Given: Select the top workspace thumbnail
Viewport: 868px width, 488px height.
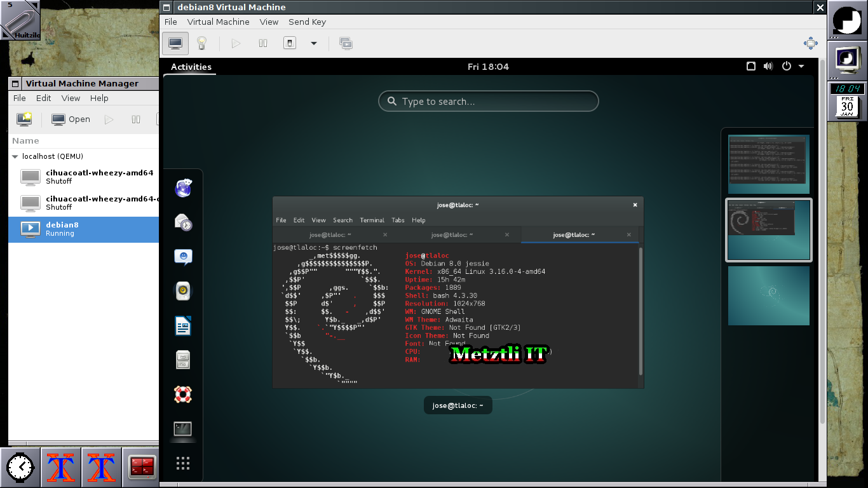Looking at the screenshot, I should coord(768,164).
